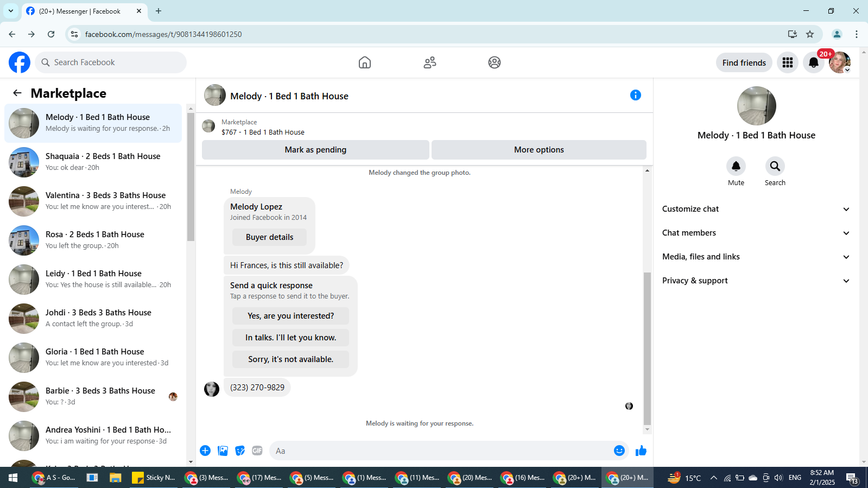Click the Find friends button
The width and height of the screenshot is (868, 488).
pyautogui.click(x=744, y=62)
